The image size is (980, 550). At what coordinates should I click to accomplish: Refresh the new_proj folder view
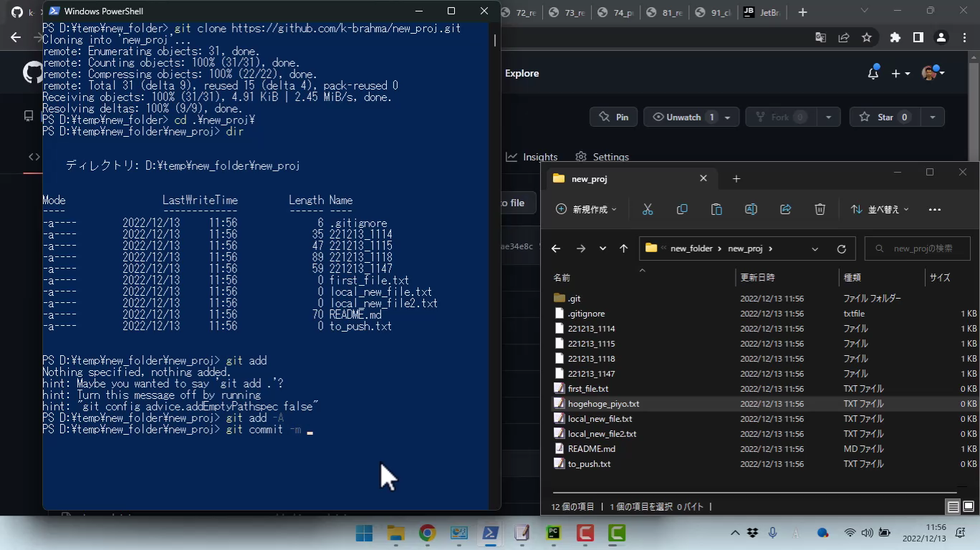click(841, 249)
